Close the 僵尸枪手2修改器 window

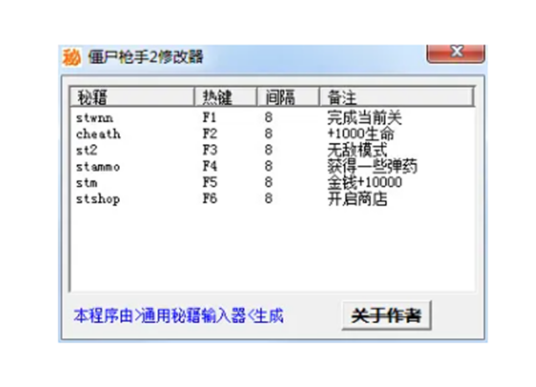point(456,54)
